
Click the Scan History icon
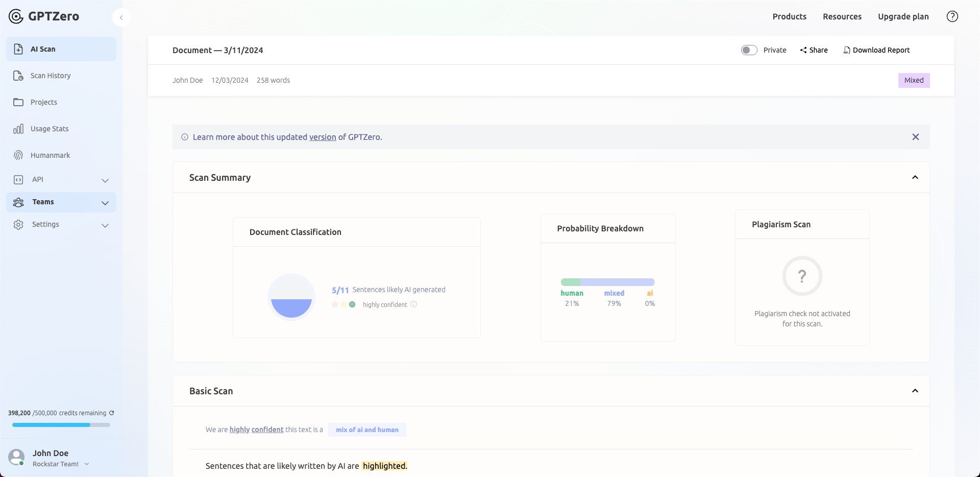pos(18,76)
